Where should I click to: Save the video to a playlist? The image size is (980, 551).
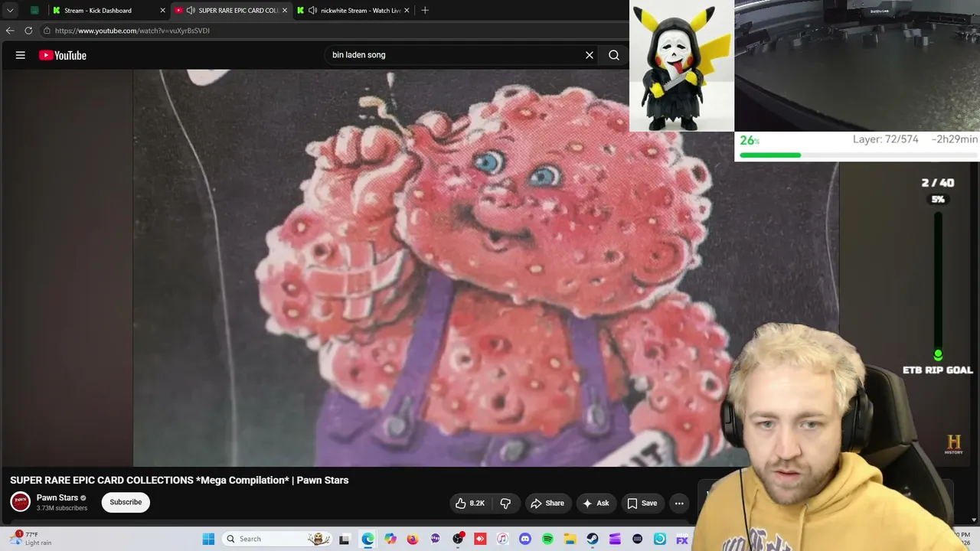pos(642,503)
